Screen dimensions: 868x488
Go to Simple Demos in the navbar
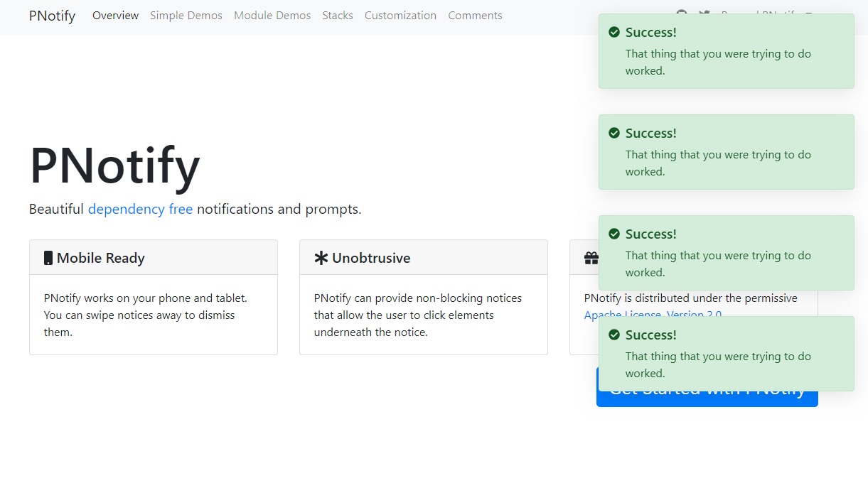click(x=186, y=16)
